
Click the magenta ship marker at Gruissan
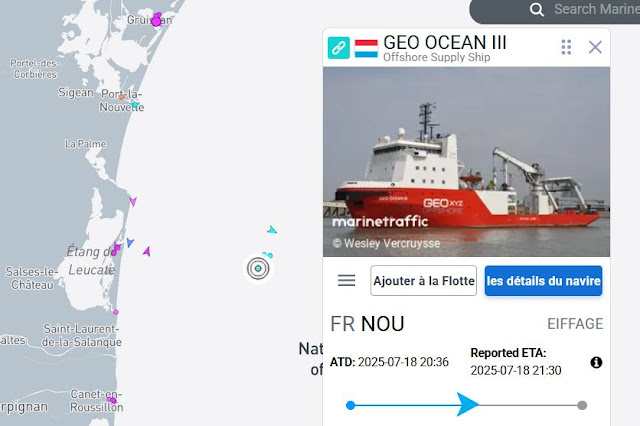click(x=156, y=20)
